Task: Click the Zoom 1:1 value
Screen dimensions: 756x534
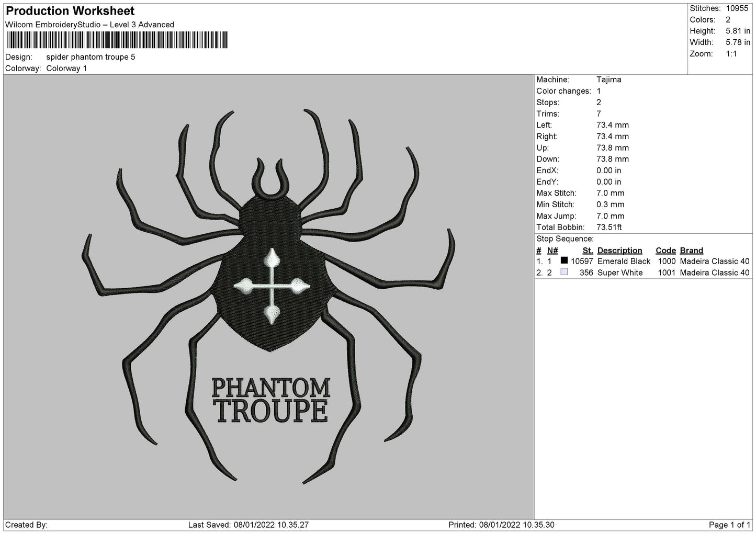Action: click(x=731, y=54)
